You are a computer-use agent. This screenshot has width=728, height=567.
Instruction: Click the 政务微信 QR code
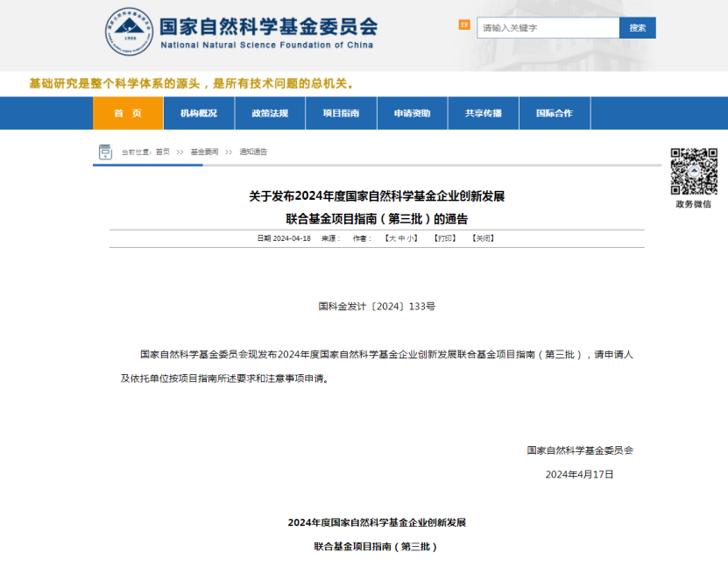point(694,171)
